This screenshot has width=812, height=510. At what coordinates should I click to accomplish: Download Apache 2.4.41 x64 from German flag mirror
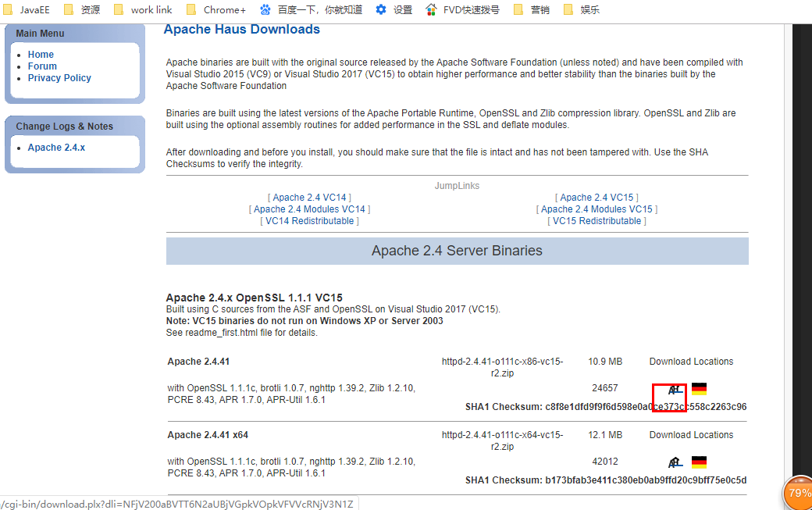click(x=699, y=462)
